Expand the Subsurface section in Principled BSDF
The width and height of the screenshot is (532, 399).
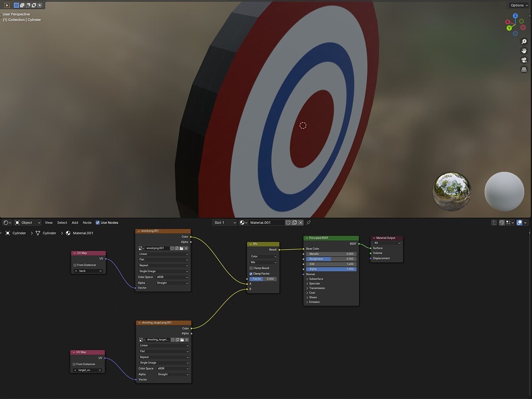[x=316, y=278]
